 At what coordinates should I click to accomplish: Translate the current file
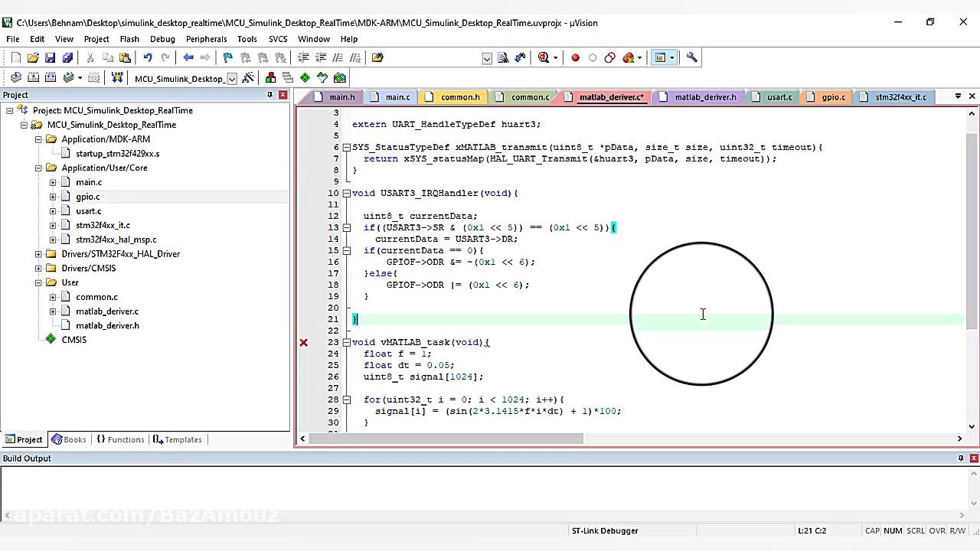tap(16, 77)
